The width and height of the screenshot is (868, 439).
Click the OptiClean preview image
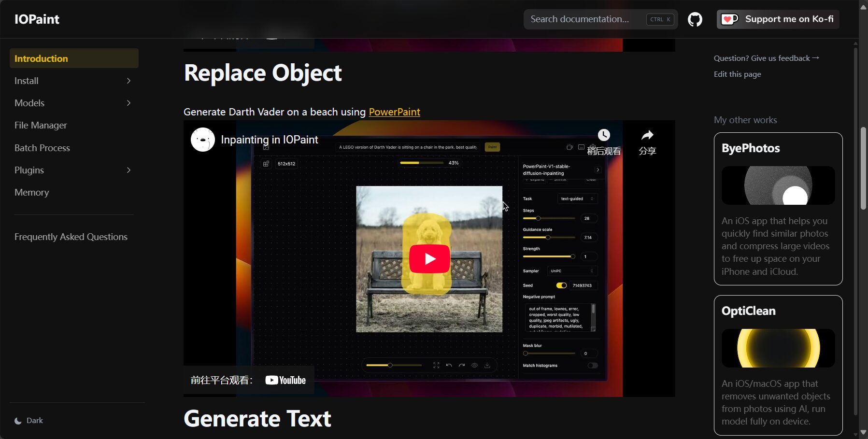(x=778, y=348)
